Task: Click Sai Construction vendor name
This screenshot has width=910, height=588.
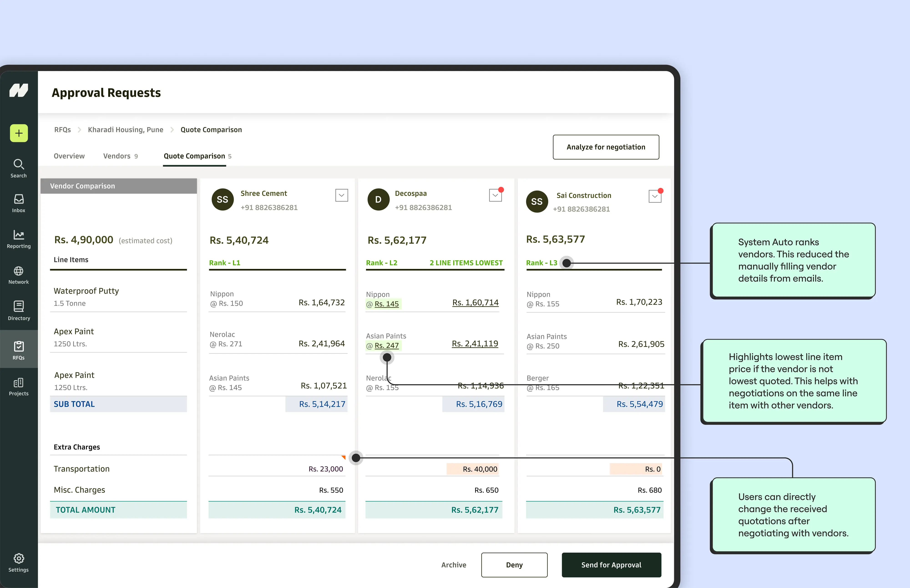Action: 584,196
